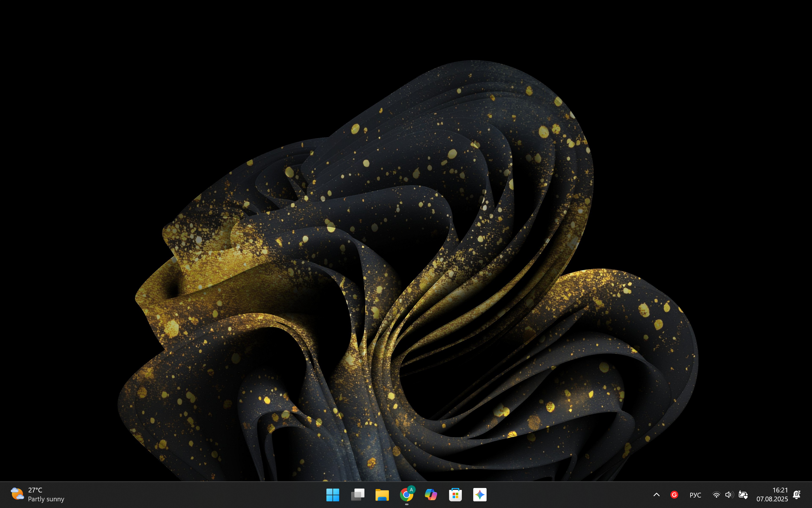Launch File Explorer from the taskbar
The image size is (812, 508).
382,495
